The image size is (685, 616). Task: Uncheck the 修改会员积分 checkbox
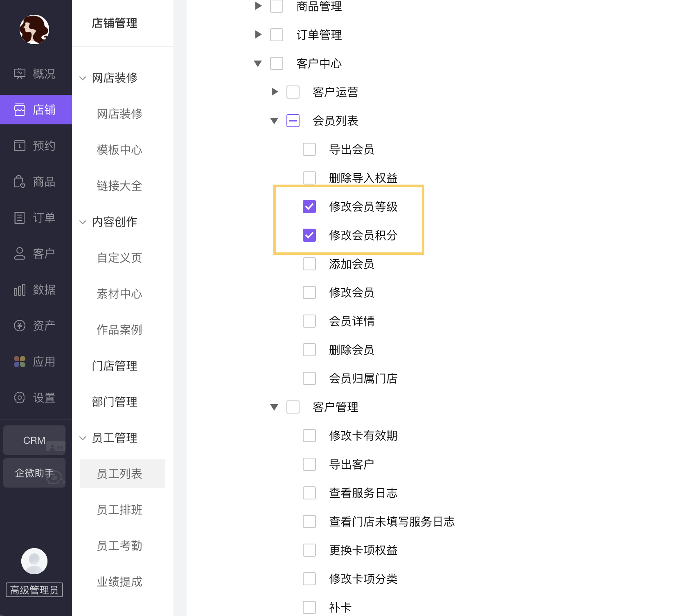pyautogui.click(x=309, y=235)
